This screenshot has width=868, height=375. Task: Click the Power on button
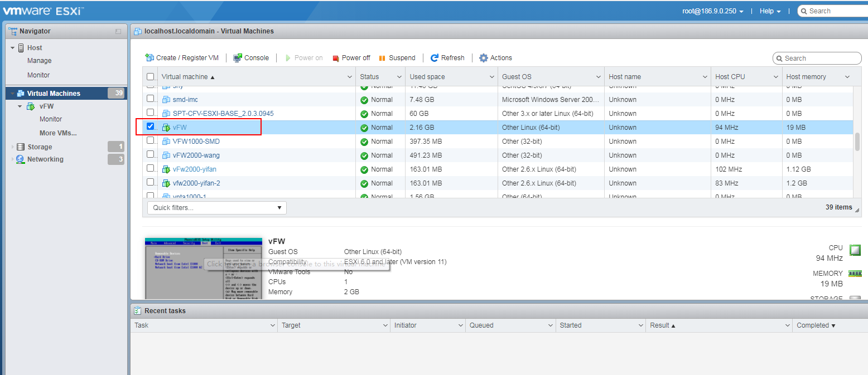coord(304,57)
